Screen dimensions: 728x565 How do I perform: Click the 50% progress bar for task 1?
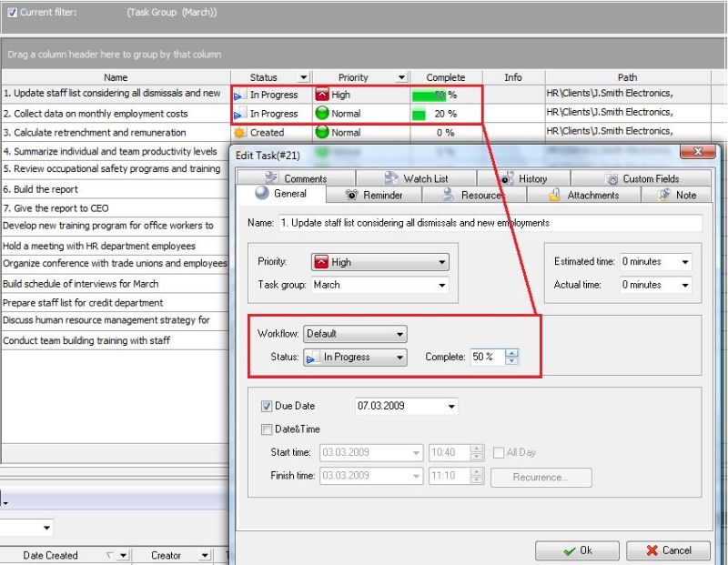point(429,95)
